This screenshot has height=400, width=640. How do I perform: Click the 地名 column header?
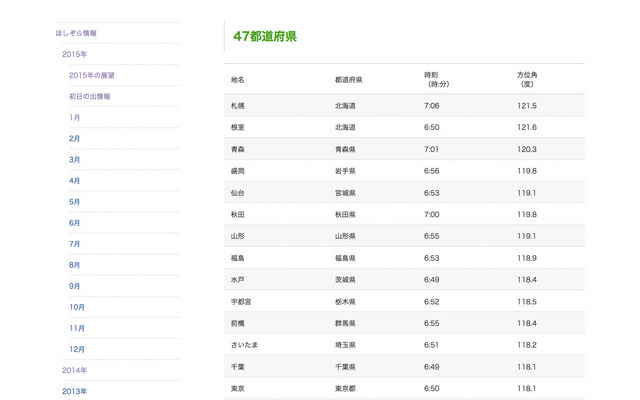238,80
